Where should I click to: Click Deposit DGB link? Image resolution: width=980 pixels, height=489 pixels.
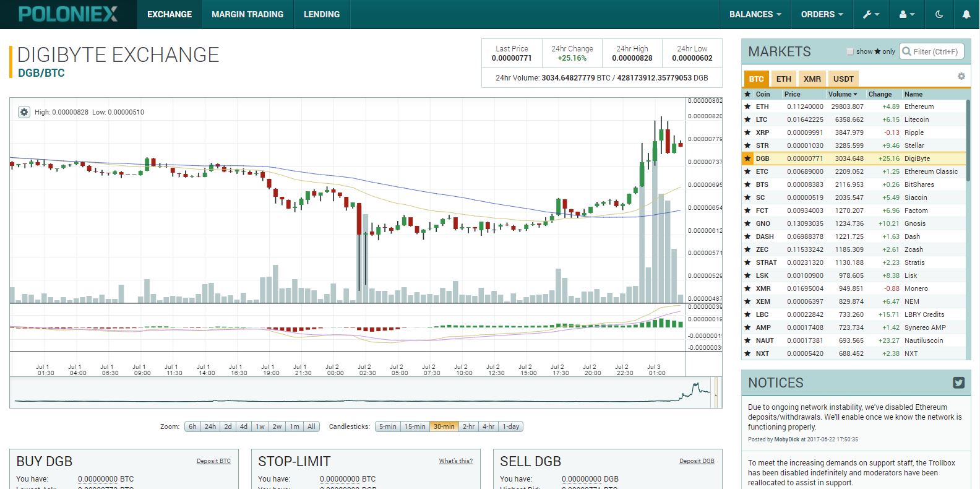coord(697,461)
